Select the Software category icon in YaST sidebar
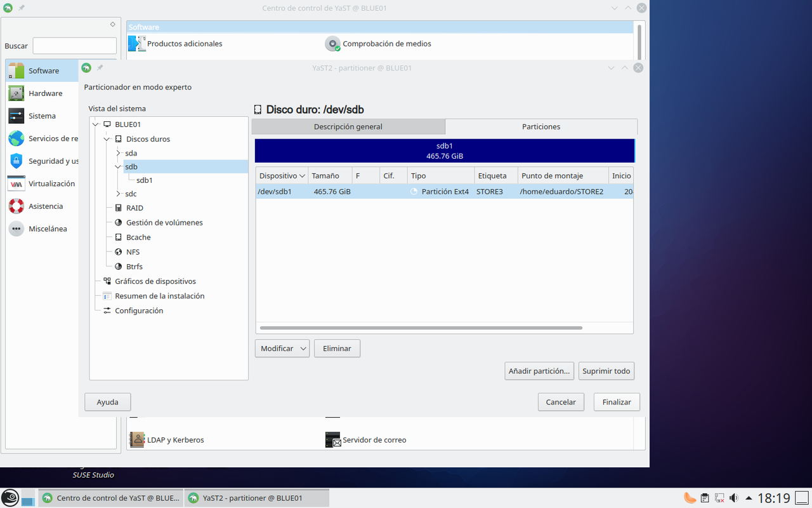Viewport: 812px width, 508px height. (16, 70)
